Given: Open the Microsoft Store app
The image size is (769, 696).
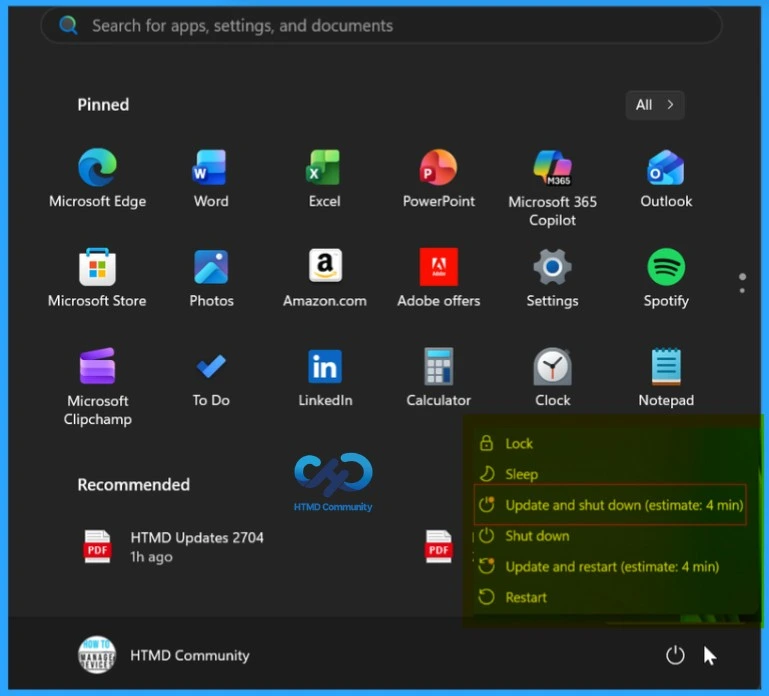Looking at the screenshot, I should pyautogui.click(x=97, y=278).
